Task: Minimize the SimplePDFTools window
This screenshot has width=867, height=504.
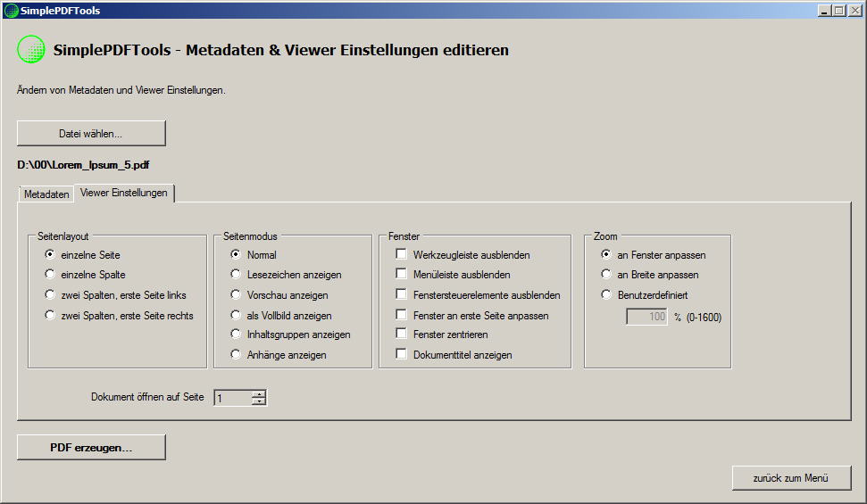Action: [x=824, y=11]
